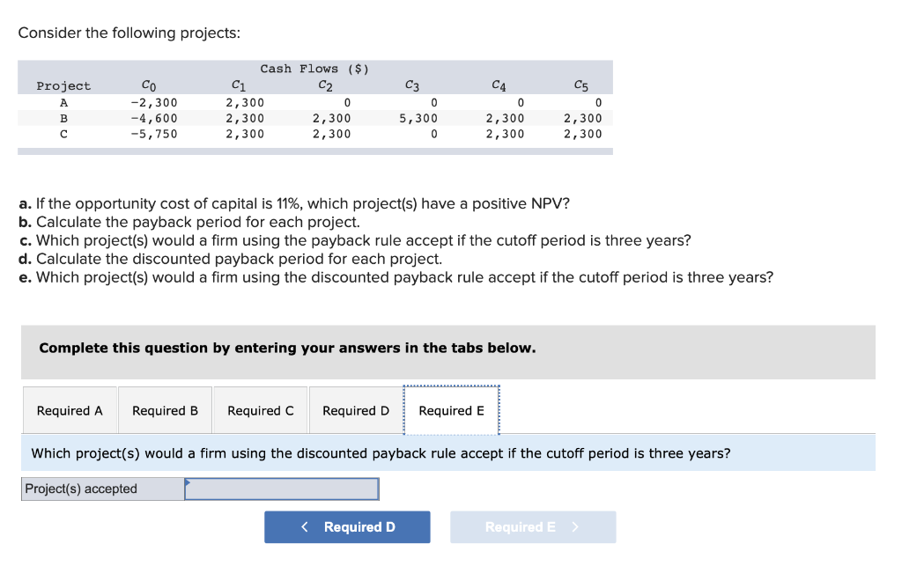The height and width of the screenshot is (588, 902).
Task: Switch to the Required A tab
Action: coord(70,410)
